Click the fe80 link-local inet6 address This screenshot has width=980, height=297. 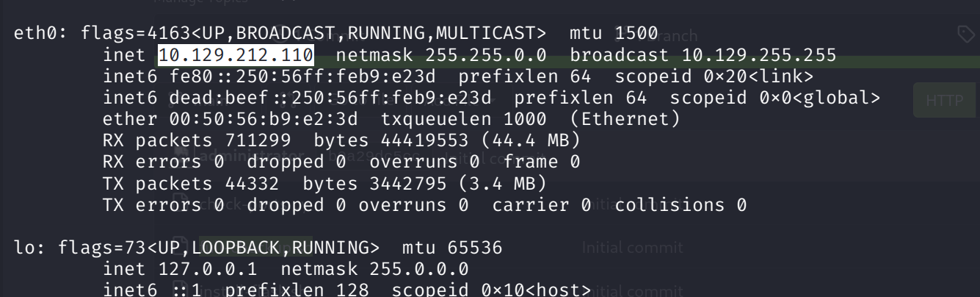(x=308, y=76)
